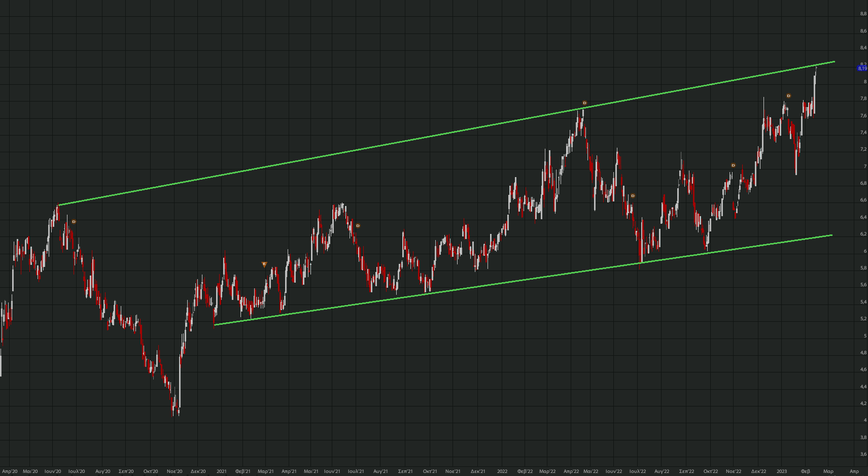The image size is (868, 476).
Task: Click the 6,6 price axis label
Action: click(863, 200)
